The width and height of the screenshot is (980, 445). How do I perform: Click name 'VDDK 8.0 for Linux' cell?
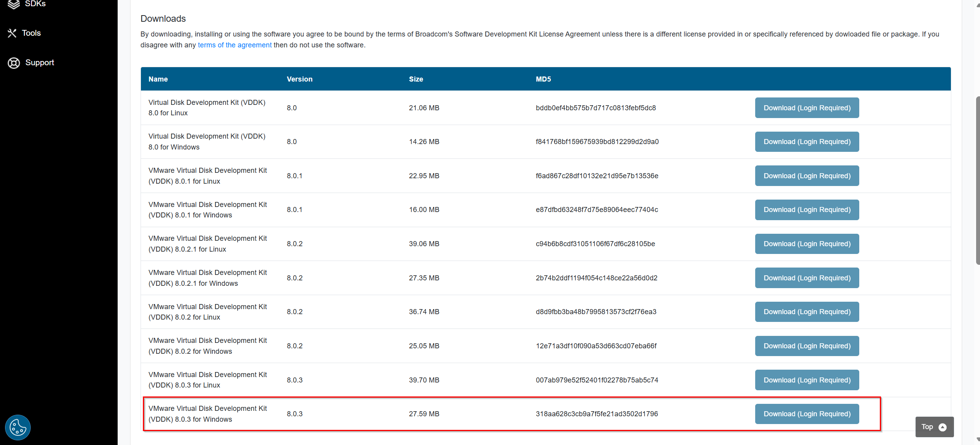207,108
